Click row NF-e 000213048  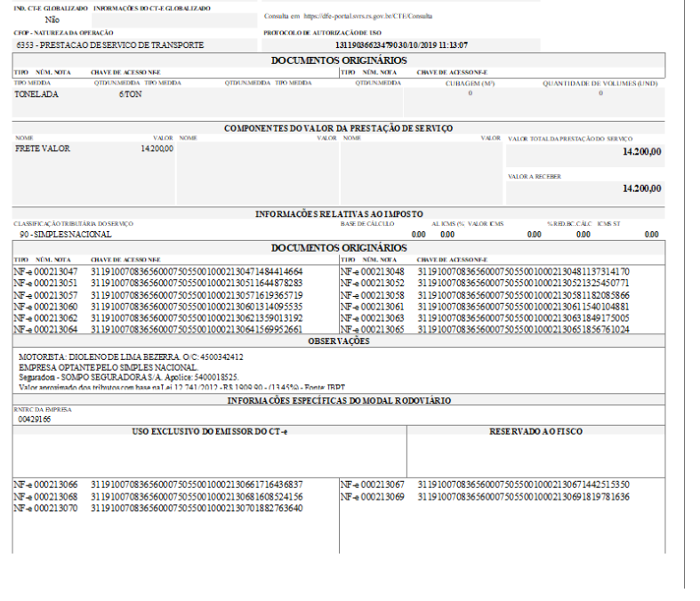pos(485,271)
